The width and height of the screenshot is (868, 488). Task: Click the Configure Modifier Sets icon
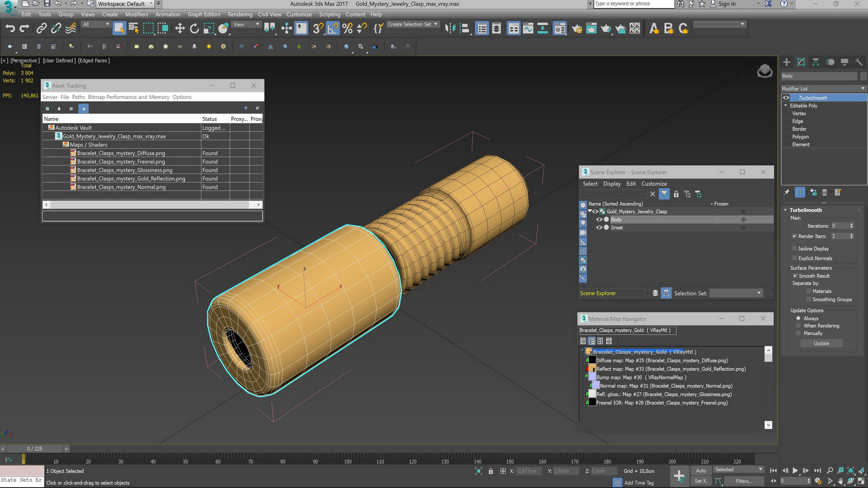838,192
